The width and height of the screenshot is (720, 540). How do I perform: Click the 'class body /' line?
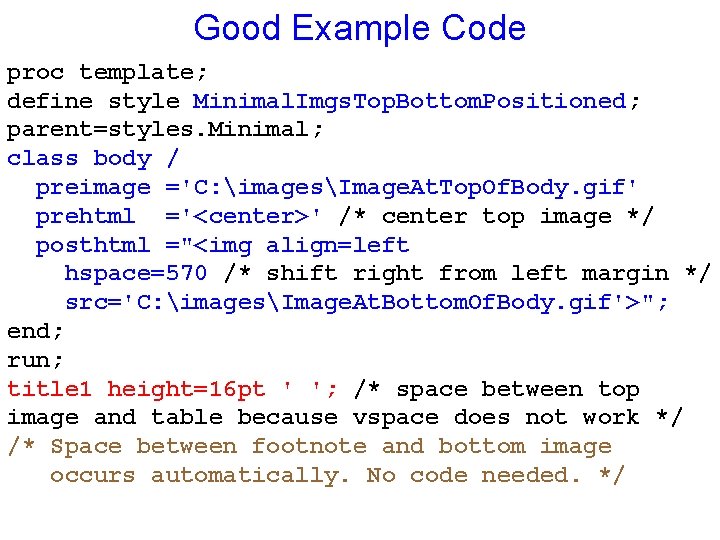tap(92, 159)
